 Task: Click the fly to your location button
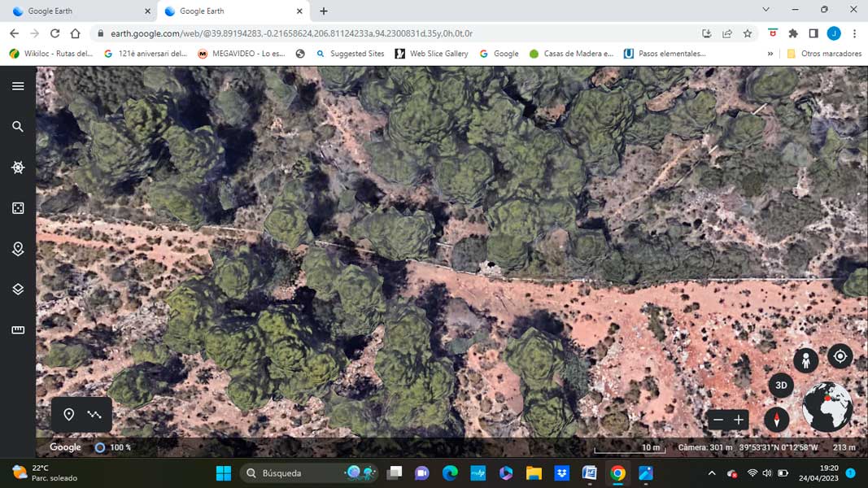840,356
